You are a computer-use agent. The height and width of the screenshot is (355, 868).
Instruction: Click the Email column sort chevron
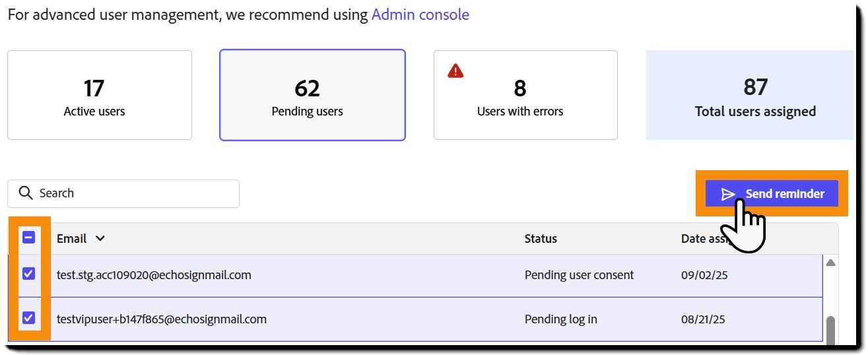[100, 239]
